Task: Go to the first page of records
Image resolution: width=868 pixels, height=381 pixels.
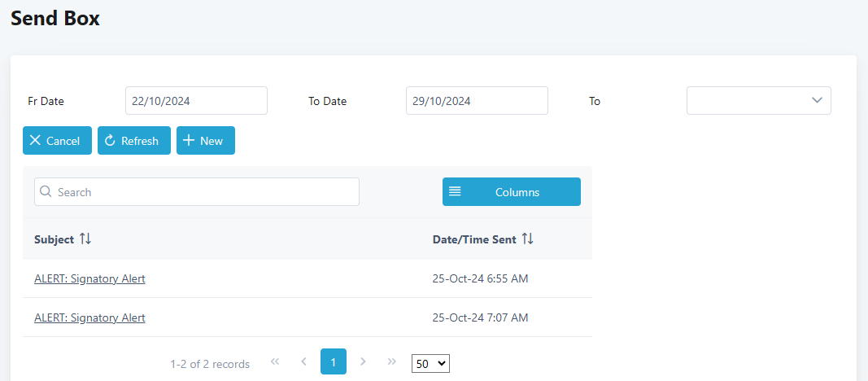Action: tap(275, 361)
